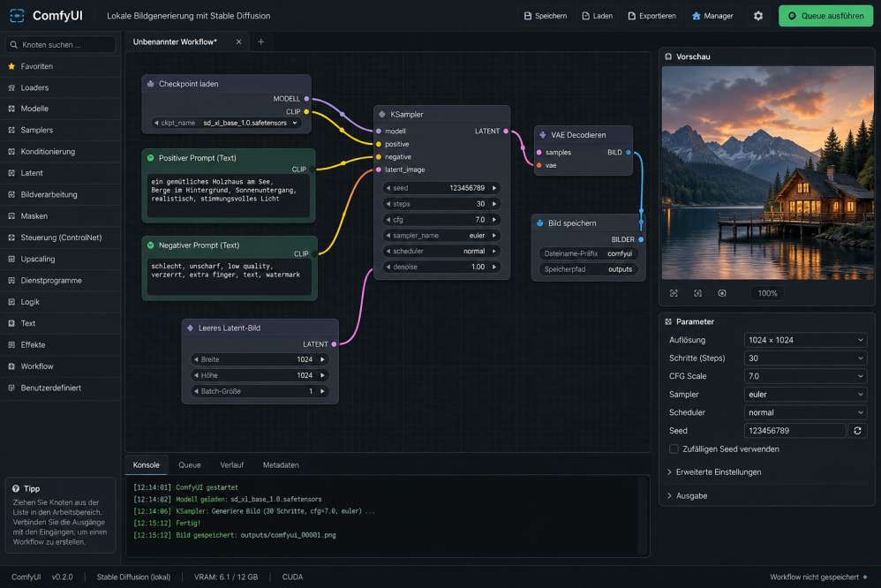Open the Favoriten star category
This screenshot has height=588, width=881.
pyautogui.click(x=61, y=66)
